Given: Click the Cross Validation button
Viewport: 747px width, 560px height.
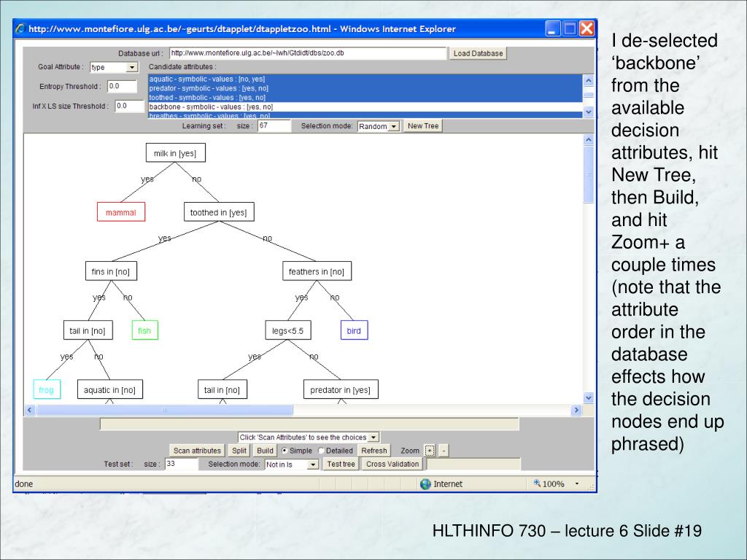Looking at the screenshot, I should 392,464.
